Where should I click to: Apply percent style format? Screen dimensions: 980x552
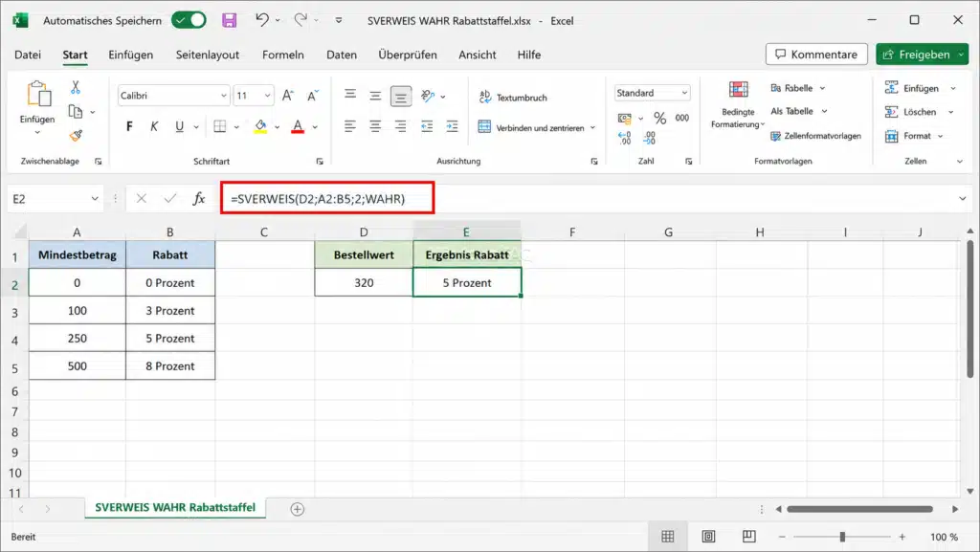tap(660, 118)
